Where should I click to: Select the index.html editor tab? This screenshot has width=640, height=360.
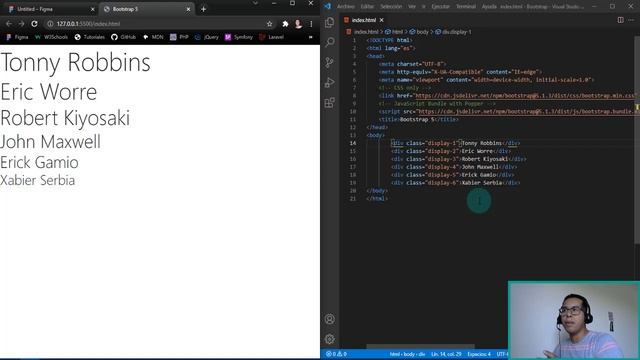coord(364,20)
